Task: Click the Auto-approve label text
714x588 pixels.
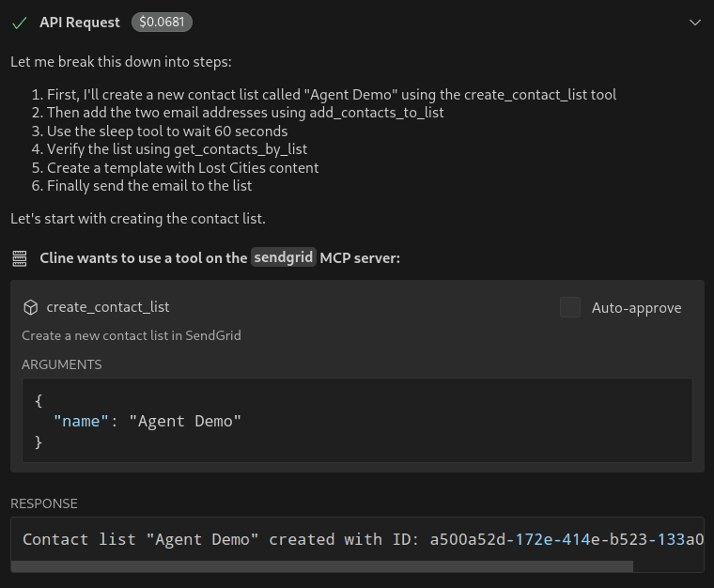Action: (x=636, y=308)
